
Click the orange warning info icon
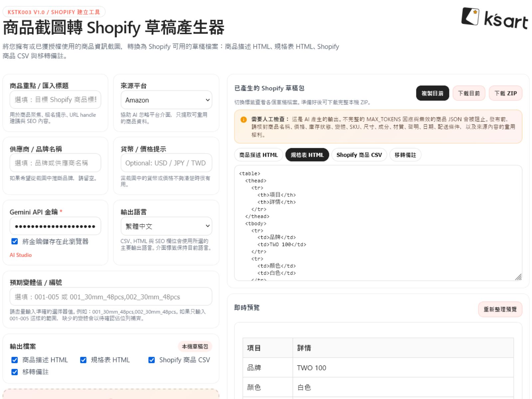(x=243, y=119)
